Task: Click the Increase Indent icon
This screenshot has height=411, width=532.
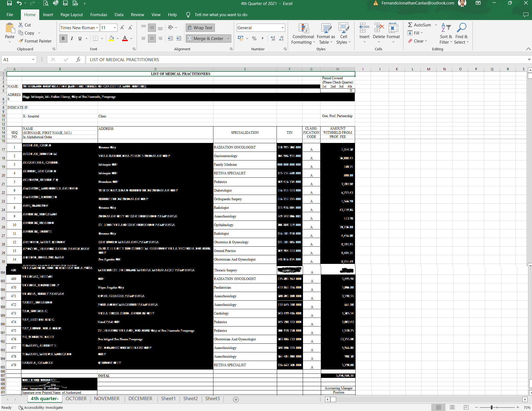Action: [179, 38]
